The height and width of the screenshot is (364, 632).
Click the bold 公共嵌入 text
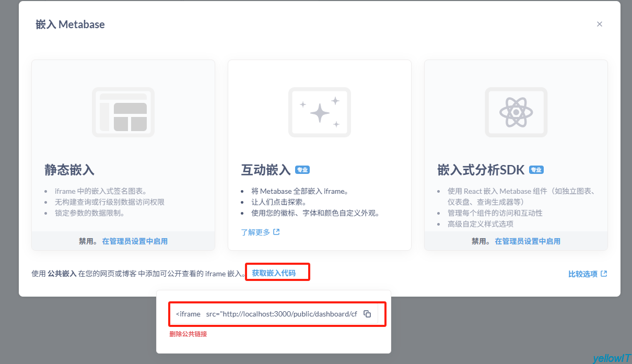click(62, 273)
